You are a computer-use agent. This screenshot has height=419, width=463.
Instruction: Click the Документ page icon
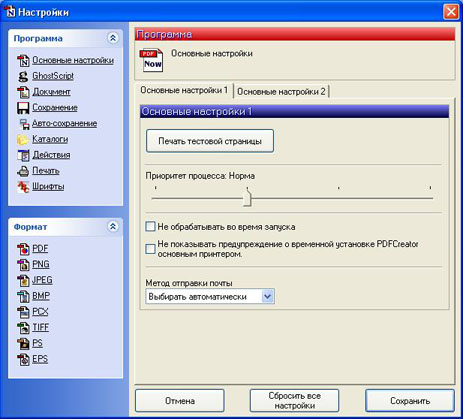pos(23,92)
